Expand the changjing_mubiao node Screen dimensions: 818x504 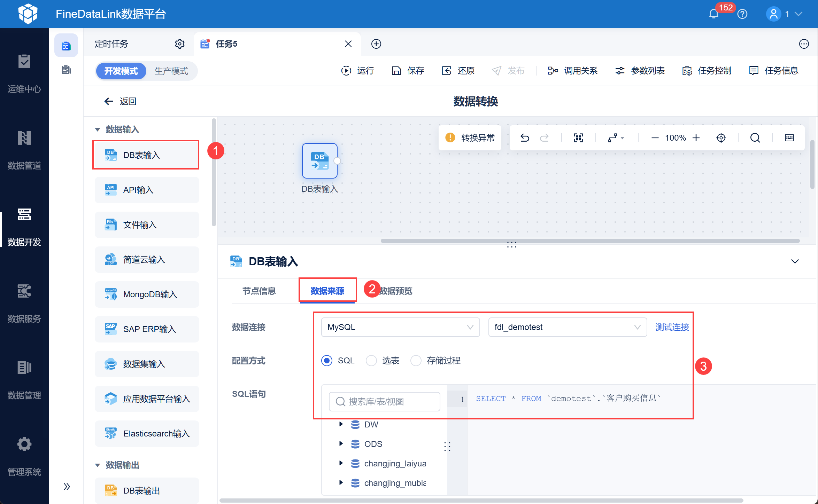point(341,483)
